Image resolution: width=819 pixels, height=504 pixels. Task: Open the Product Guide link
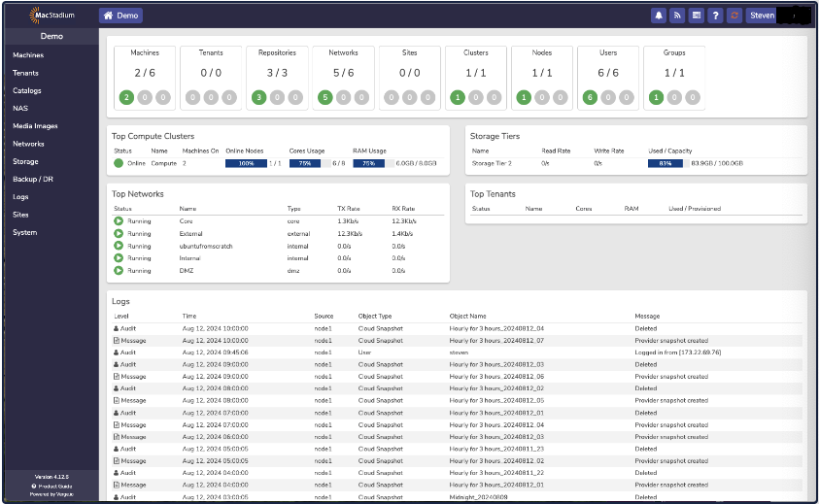click(53, 486)
